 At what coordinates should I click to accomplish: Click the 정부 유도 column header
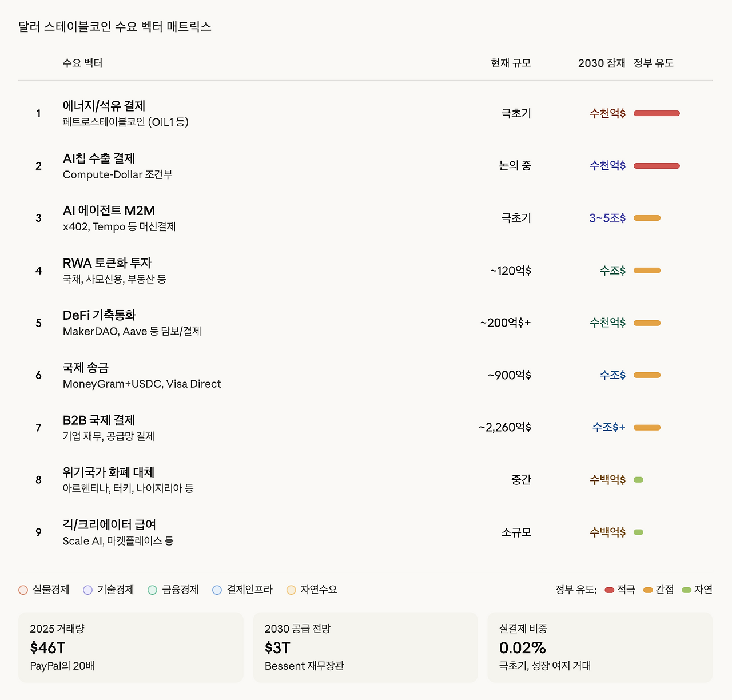653,63
